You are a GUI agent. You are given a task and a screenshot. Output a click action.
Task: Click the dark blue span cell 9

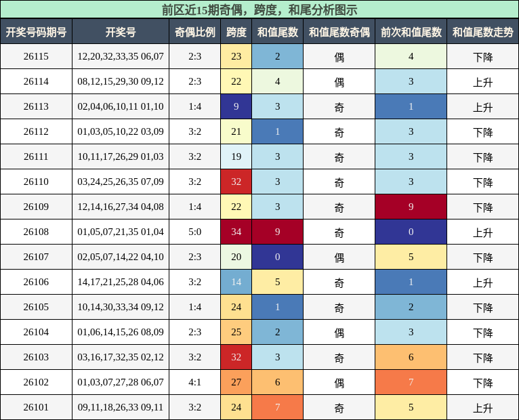(x=236, y=106)
